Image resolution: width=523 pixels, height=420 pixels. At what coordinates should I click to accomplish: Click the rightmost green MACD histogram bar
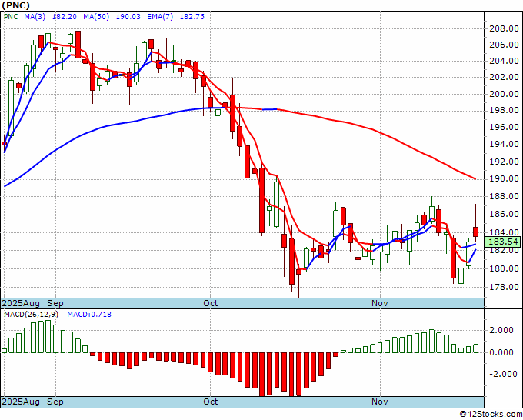pyautogui.click(x=475, y=348)
